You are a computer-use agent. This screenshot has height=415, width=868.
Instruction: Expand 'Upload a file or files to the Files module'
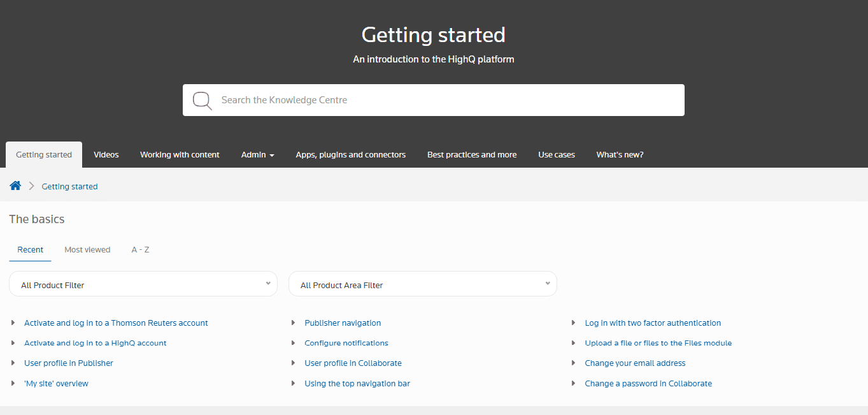(573, 342)
